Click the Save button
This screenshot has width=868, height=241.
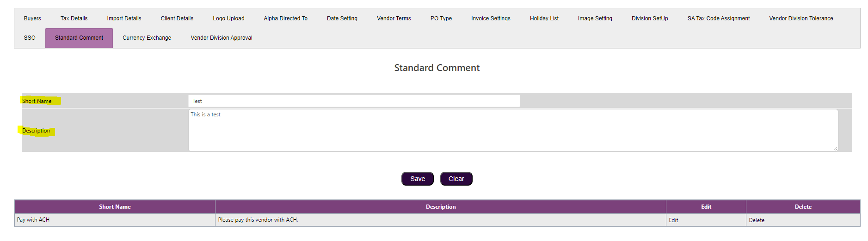click(417, 179)
